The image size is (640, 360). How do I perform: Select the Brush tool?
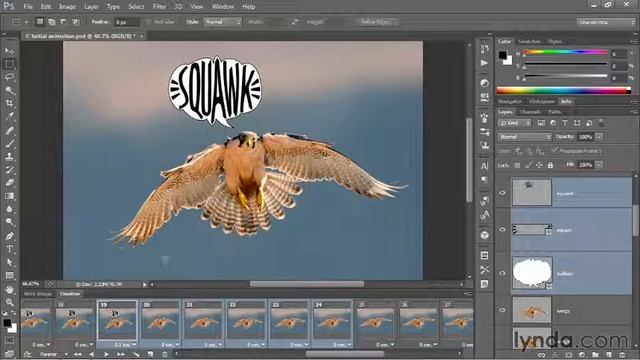pyautogui.click(x=9, y=144)
